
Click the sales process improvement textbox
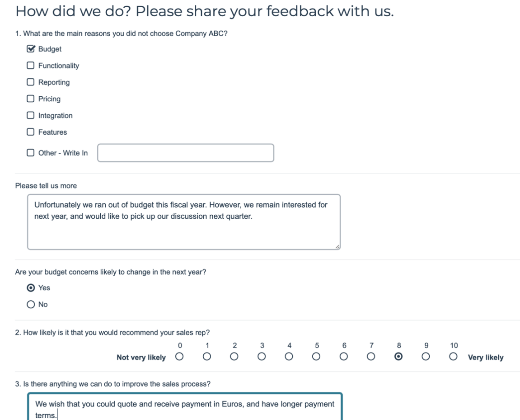click(x=185, y=408)
